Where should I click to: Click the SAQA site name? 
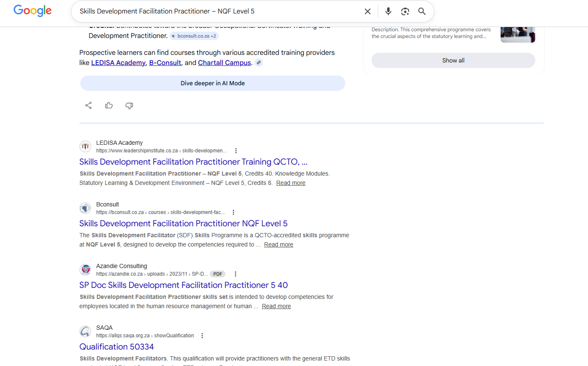pyautogui.click(x=104, y=328)
